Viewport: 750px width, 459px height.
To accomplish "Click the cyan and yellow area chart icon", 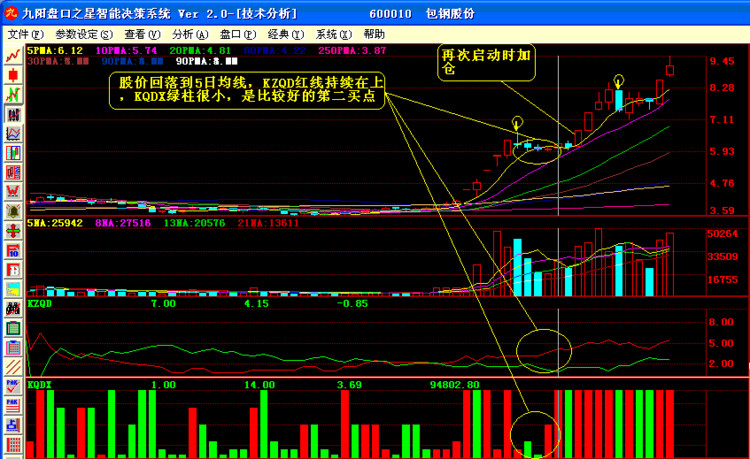I will [13, 289].
